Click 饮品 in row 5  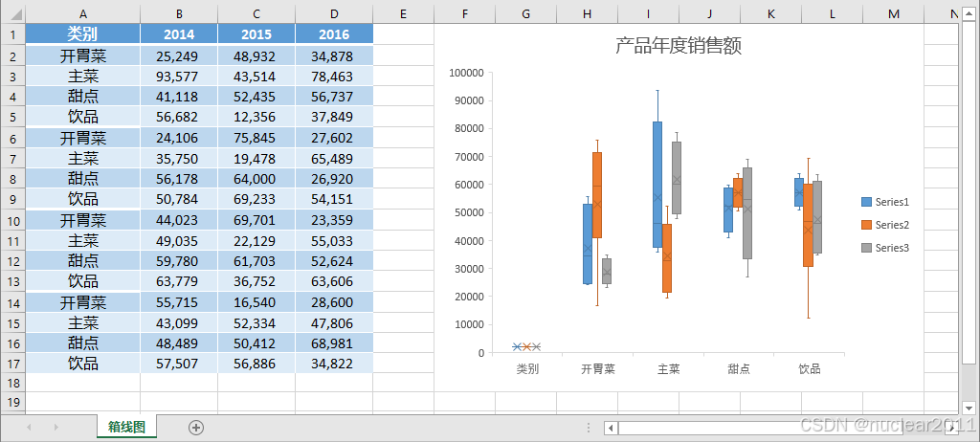(x=83, y=117)
